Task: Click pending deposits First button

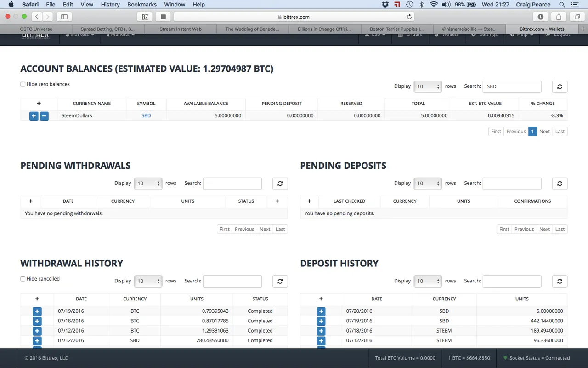Action: tap(504, 229)
